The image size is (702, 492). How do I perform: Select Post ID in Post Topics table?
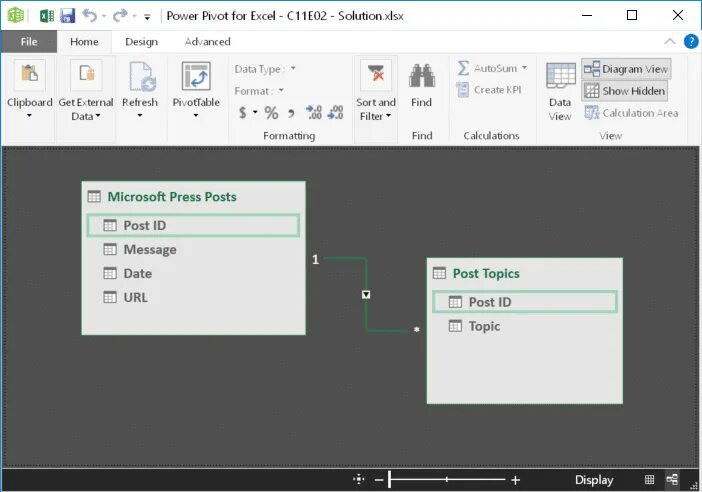click(524, 302)
